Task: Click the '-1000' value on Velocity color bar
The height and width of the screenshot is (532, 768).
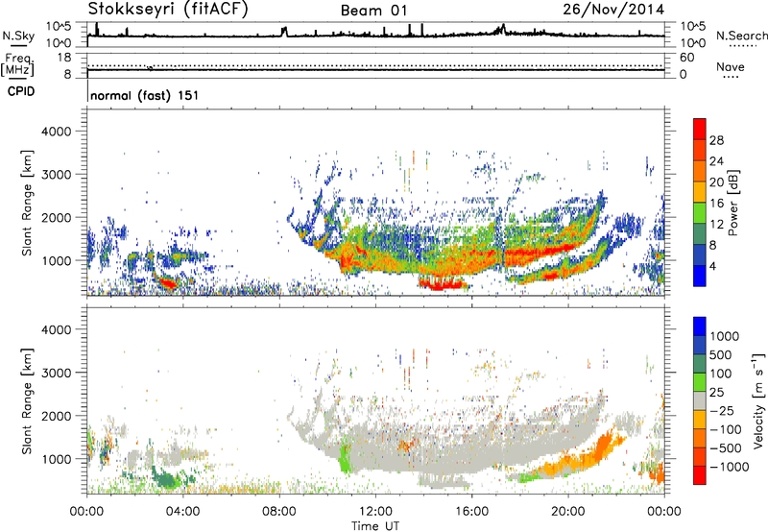Action: coord(729,467)
